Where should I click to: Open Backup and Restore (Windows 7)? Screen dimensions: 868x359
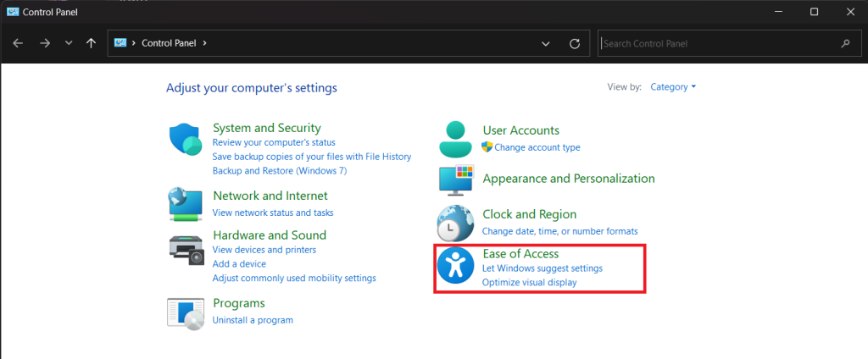(280, 170)
